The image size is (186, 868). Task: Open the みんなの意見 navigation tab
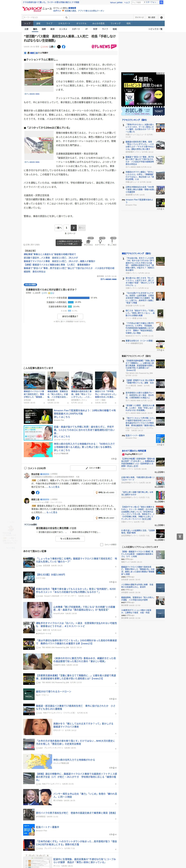pyautogui.click(x=99, y=24)
